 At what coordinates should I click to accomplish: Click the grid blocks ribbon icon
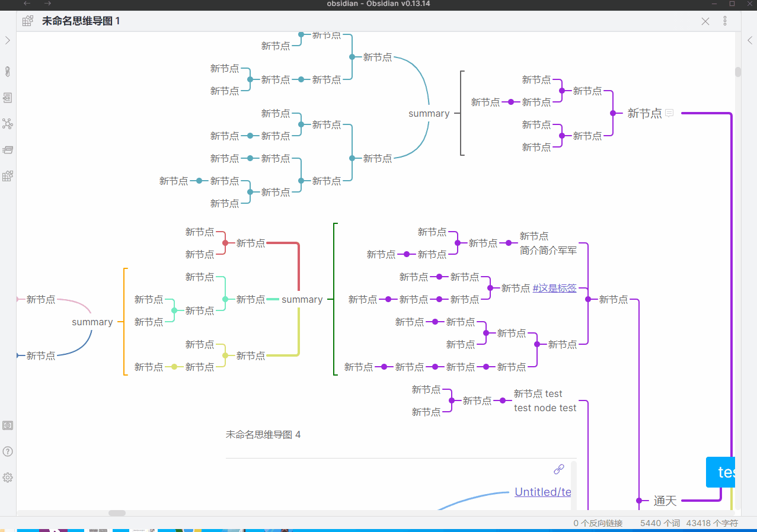coord(8,176)
